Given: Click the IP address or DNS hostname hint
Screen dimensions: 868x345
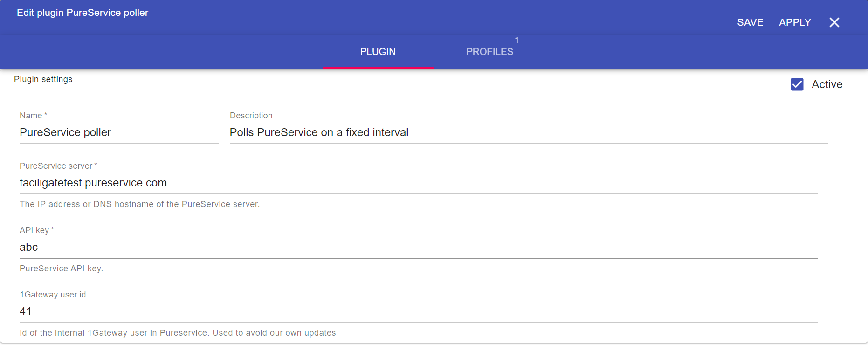Looking at the screenshot, I should (139, 204).
